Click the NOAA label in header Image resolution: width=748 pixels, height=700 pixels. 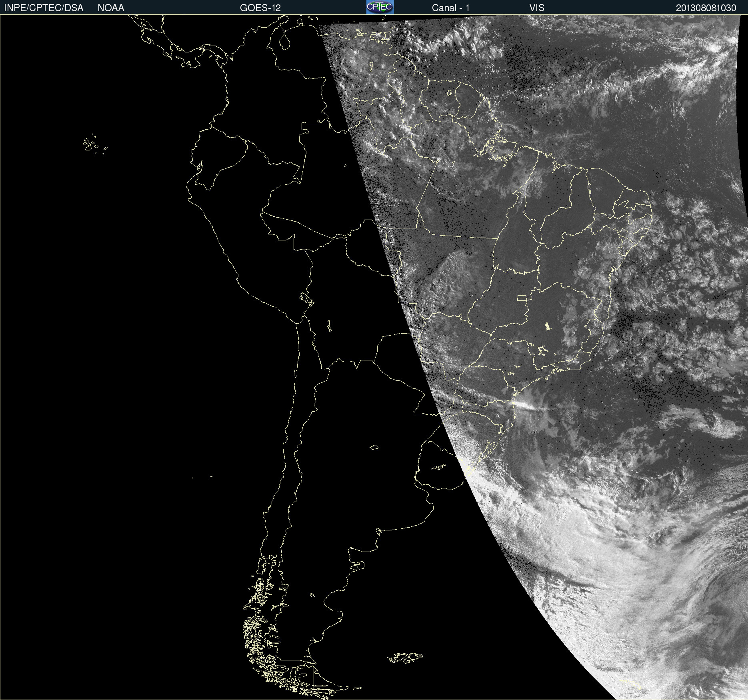click(111, 8)
